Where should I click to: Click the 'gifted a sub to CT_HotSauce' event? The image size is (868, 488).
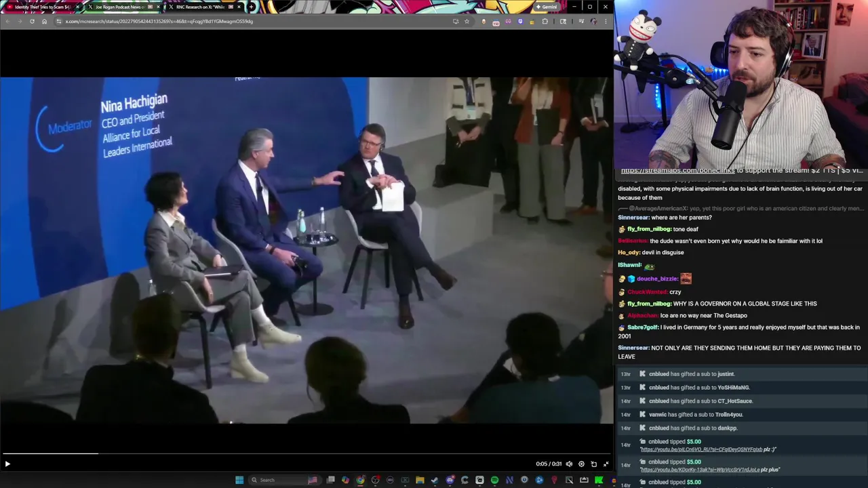743,401
